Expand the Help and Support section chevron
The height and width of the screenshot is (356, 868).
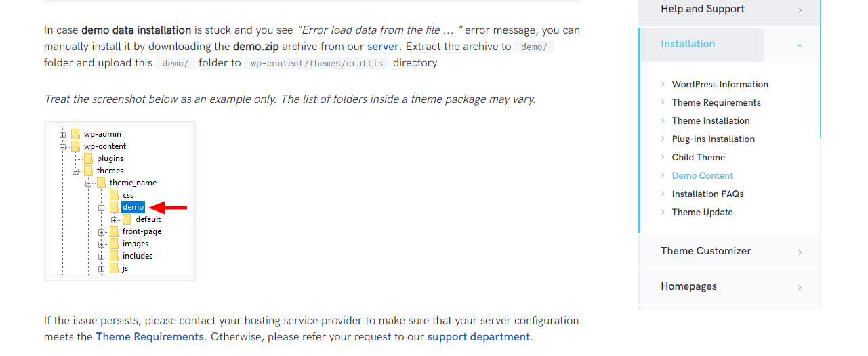point(800,10)
